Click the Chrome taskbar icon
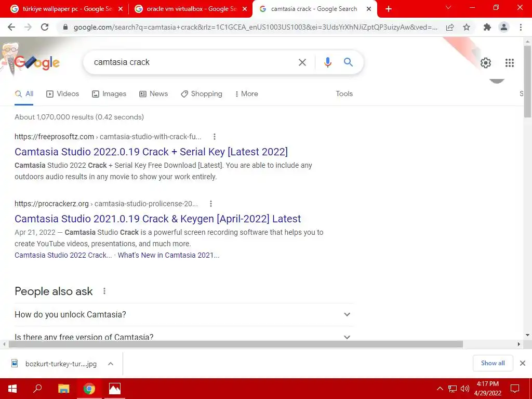 point(89,389)
